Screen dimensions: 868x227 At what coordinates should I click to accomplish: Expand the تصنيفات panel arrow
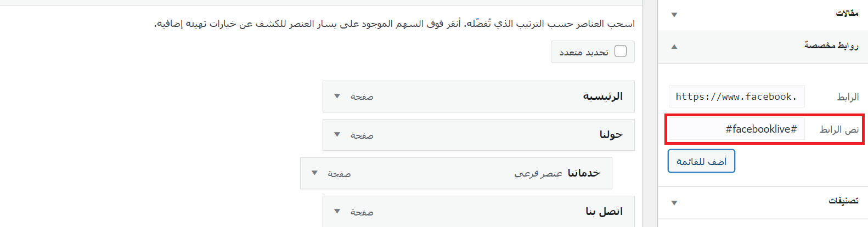point(674,203)
